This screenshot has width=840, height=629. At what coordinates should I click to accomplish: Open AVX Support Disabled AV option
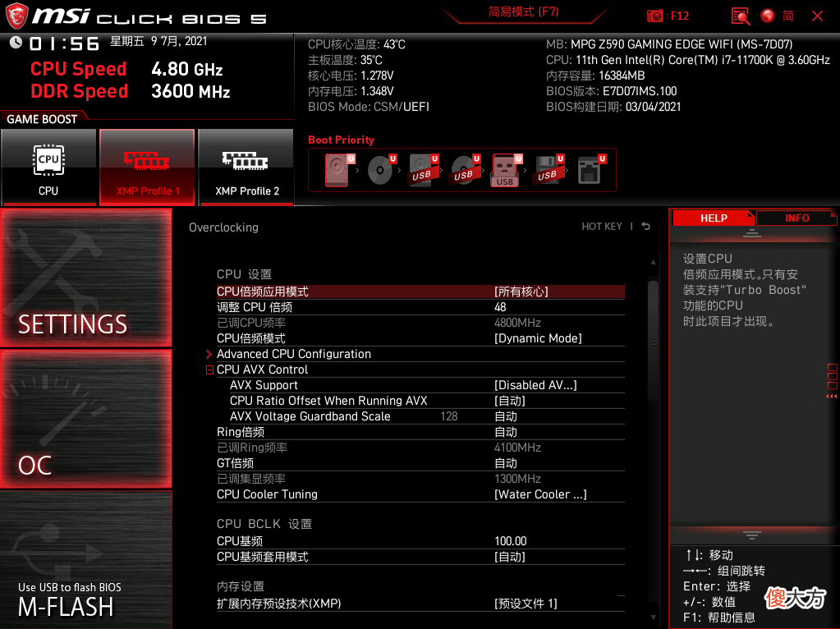[535, 385]
